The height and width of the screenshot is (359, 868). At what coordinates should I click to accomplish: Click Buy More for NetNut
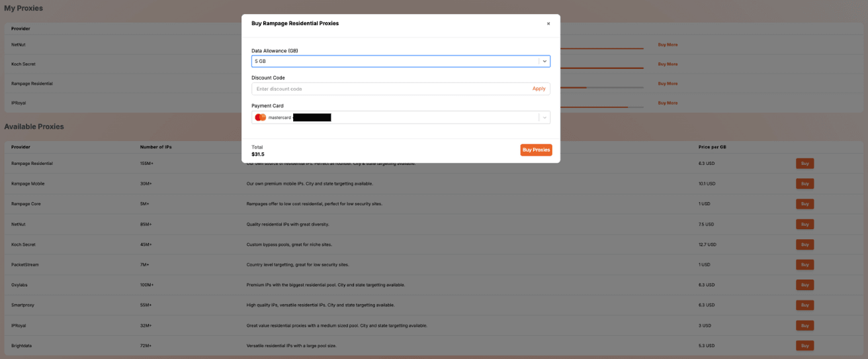(668, 45)
